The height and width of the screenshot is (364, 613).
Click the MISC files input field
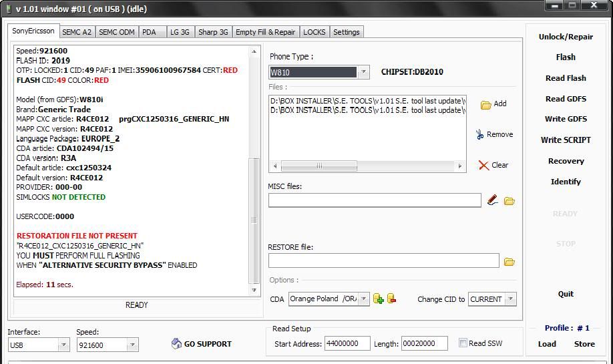point(375,200)
